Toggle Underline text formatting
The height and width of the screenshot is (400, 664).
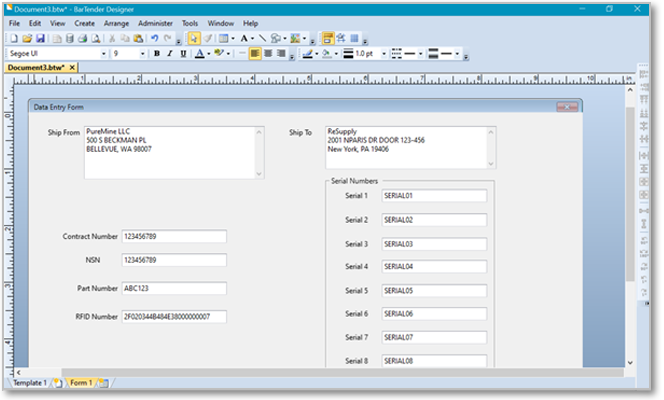click(x=183, y=53)
